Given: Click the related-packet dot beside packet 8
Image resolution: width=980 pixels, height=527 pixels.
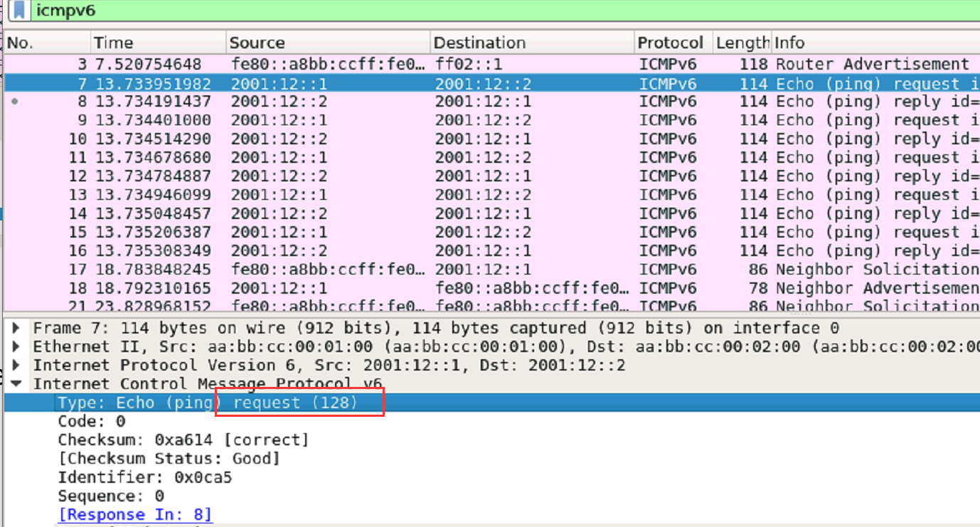Looking at the screenshot, I should tap(15, 102).
